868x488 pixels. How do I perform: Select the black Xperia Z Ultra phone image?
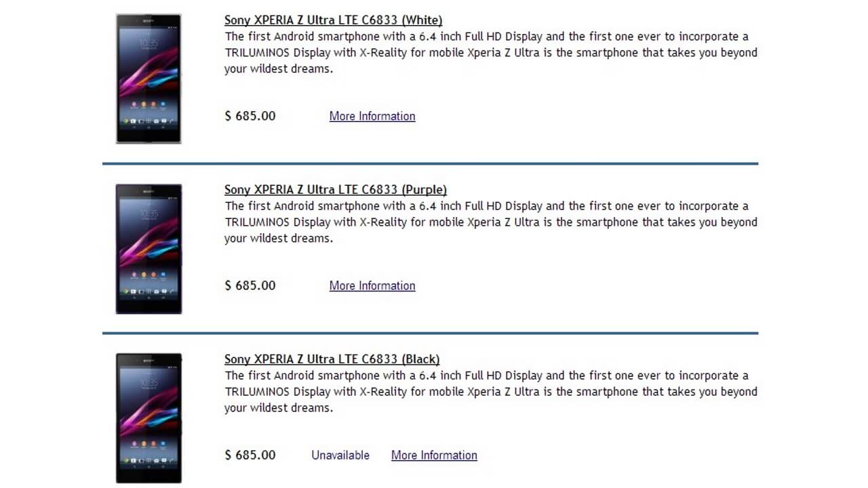coord(148,418)
